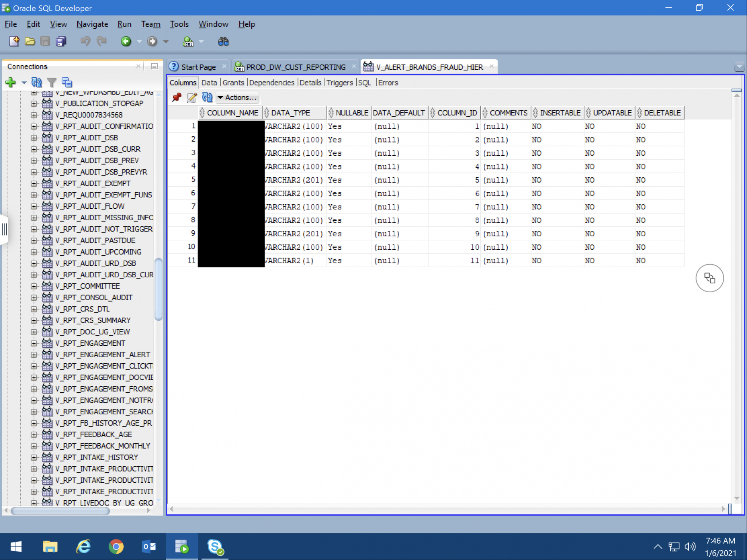Click the Freeze View pin icon
Screen dimensions: 747x560
tap(177, 97)
